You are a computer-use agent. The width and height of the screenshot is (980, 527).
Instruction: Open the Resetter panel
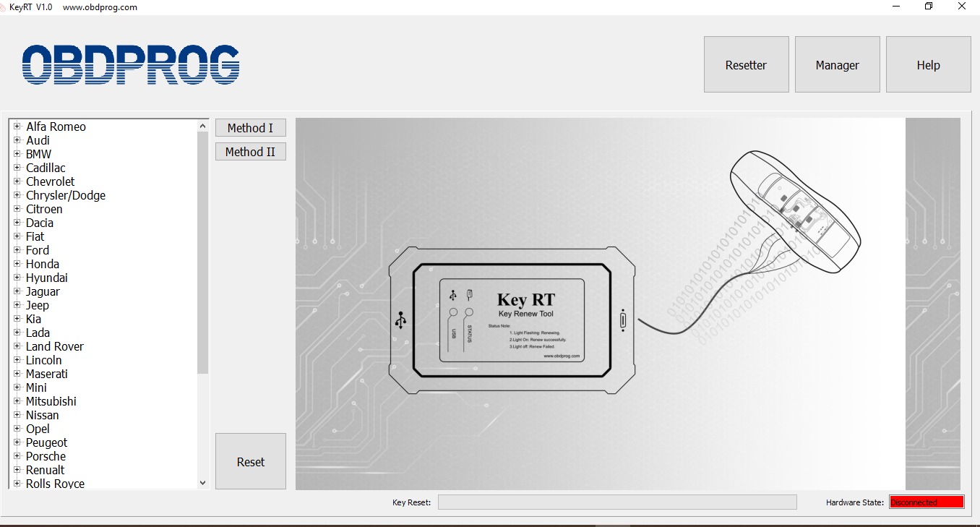[746, 65]
